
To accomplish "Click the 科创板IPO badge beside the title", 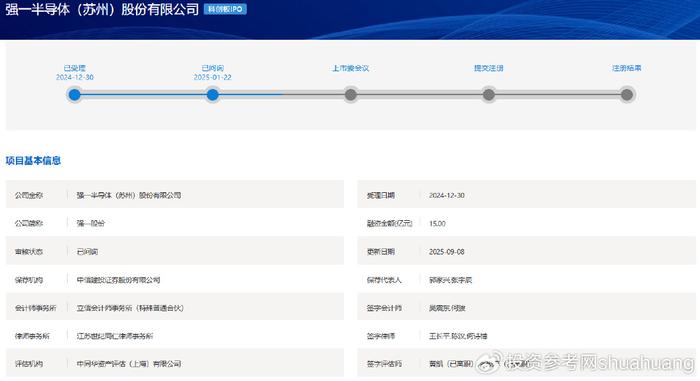I will click(225, 9).
